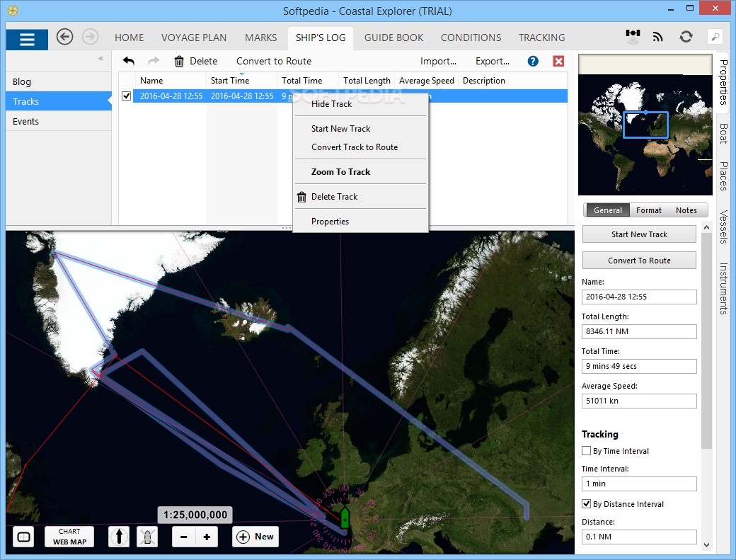This screenshot has width=736, height=560.
Task: Undo with the curved arrow
Action: click(x=129, y=61)
